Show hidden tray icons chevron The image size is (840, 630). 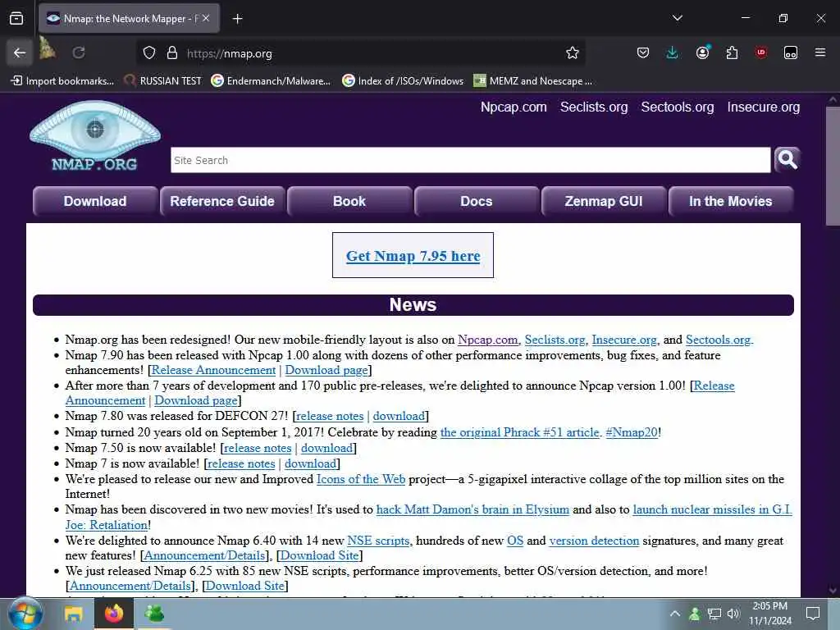click(x=675, y=614)
